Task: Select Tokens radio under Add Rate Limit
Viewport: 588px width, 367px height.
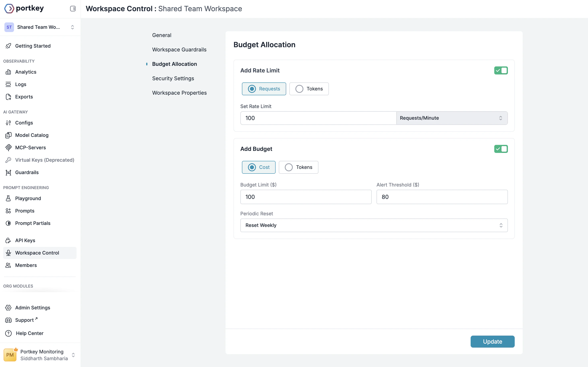Action: tap(299, 89)
